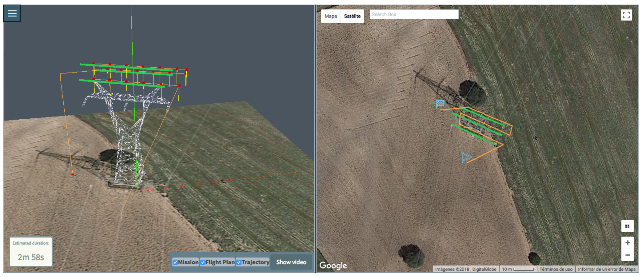Toggle the Flight Plan checkbox
This screenshot has height=277, width=644.
point(203,262)
